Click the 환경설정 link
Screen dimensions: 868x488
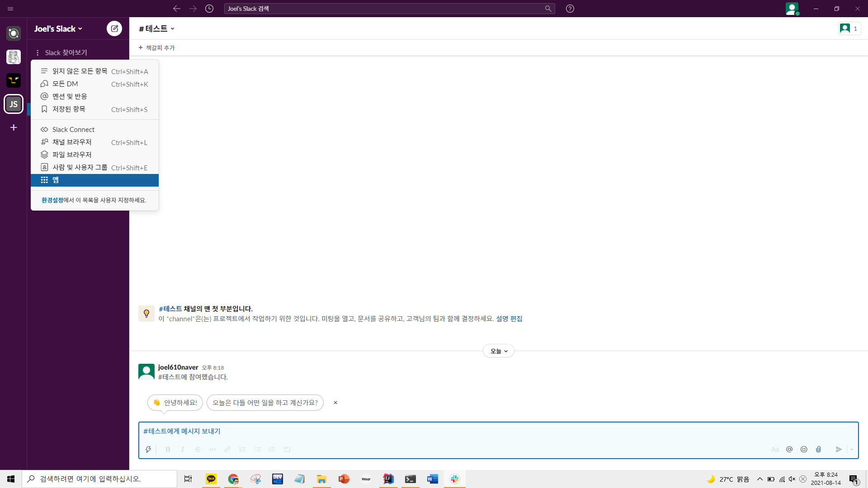(52, 200)
